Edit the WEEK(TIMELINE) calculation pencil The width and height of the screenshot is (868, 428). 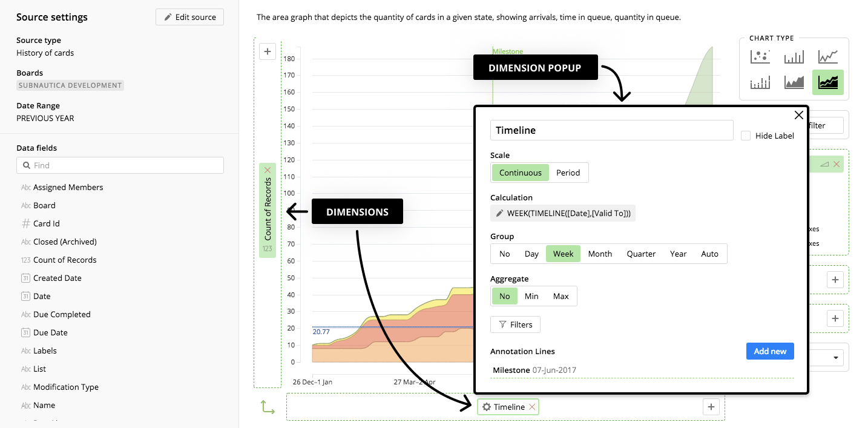[499, 213]
